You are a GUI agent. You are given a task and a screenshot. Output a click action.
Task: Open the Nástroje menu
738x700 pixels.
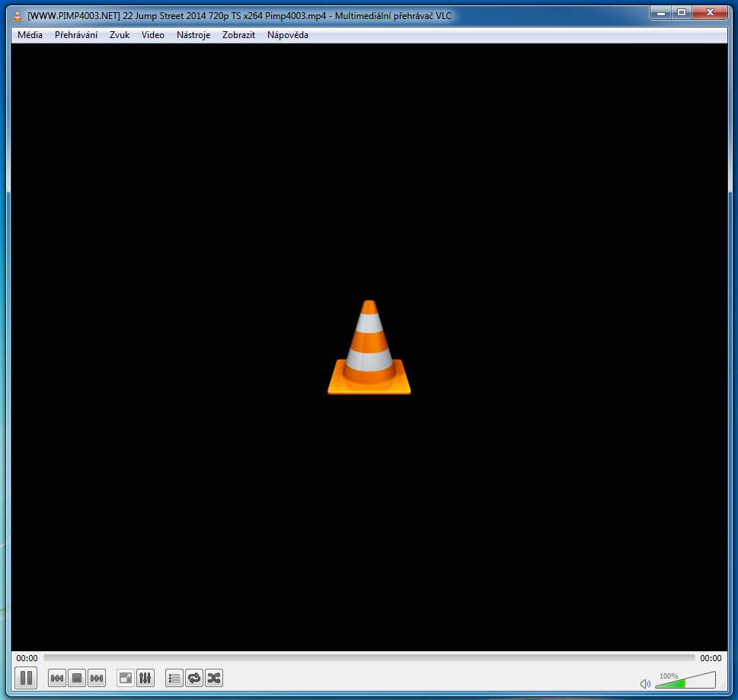(x=193, y=35)
